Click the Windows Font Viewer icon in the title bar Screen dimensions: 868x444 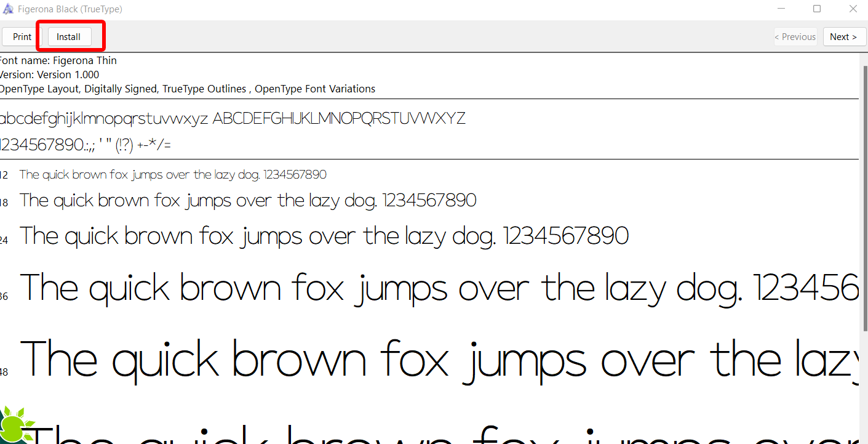[9, 9]
